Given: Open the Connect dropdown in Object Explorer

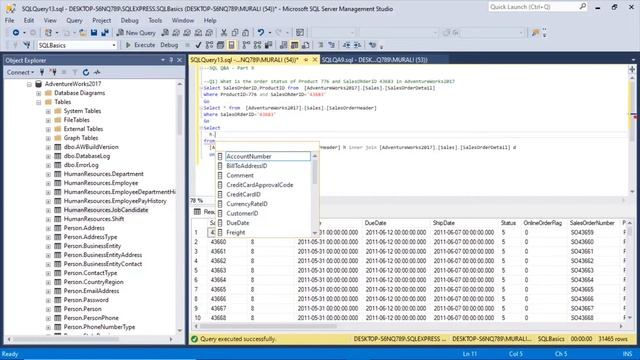Looking at the screenshot, I should 20,72.
